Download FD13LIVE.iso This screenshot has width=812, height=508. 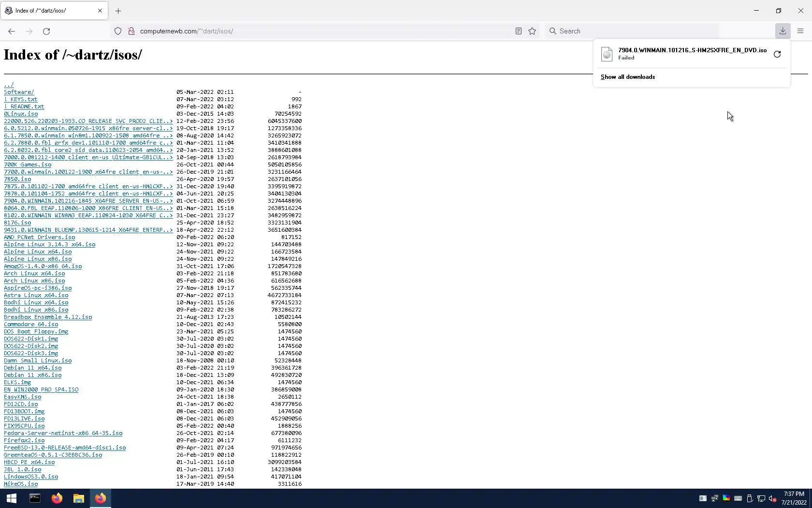[24, 418]
